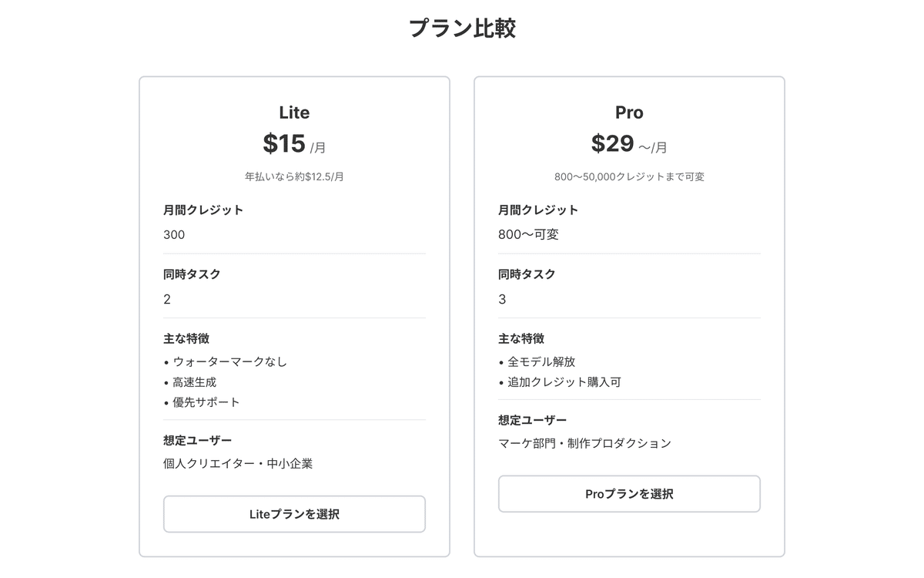The image size is (924, 578).
Task: Click the Pro 同時タスク value 3
Action: pyautogui.click(x=502, y=300)
